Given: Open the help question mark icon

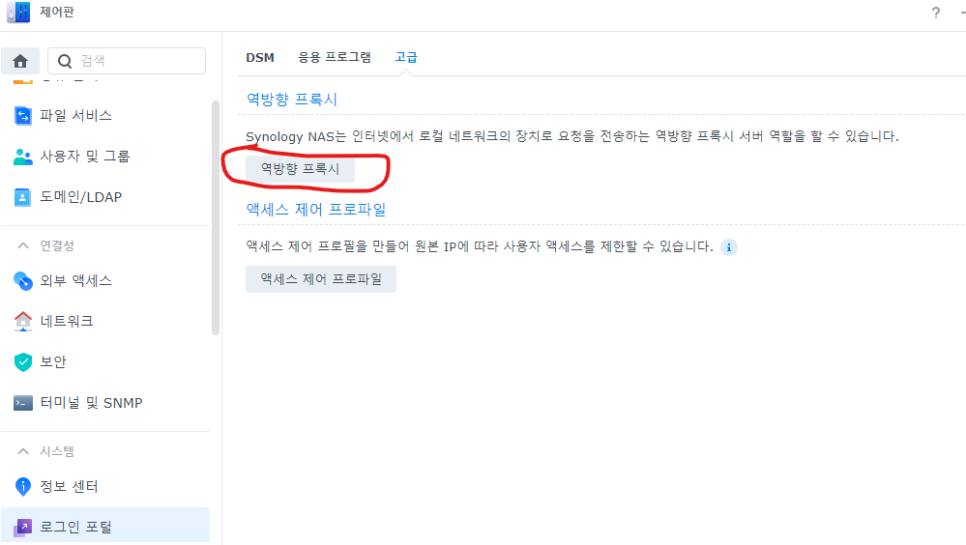Looking at the screenshot, I should (x=936, y=13).
